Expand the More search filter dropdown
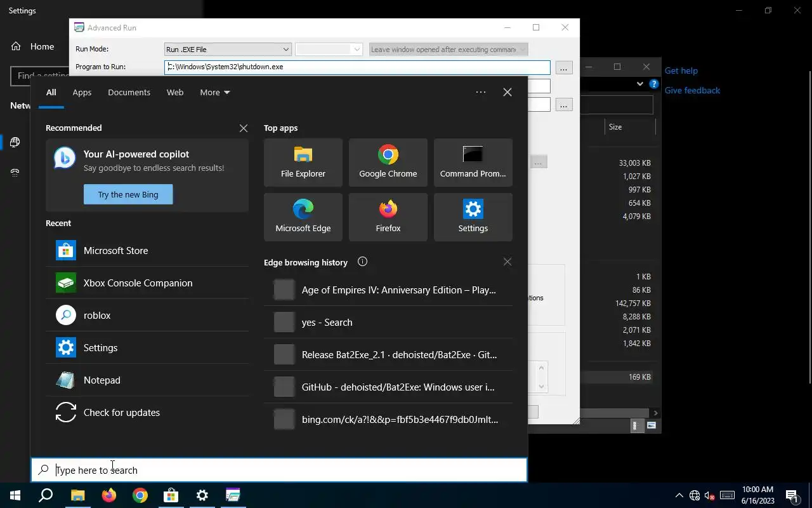 click(215, 92)
